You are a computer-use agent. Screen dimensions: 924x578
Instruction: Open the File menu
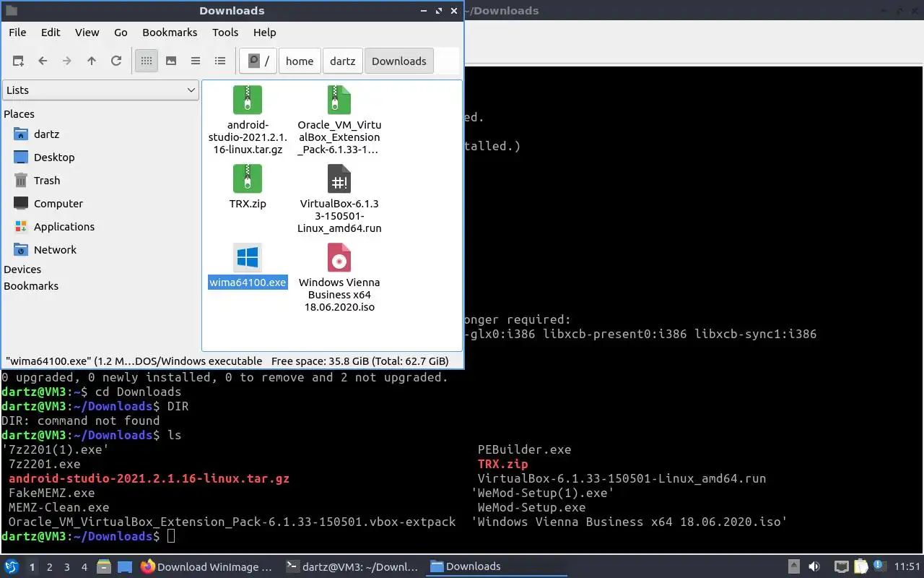17,32
